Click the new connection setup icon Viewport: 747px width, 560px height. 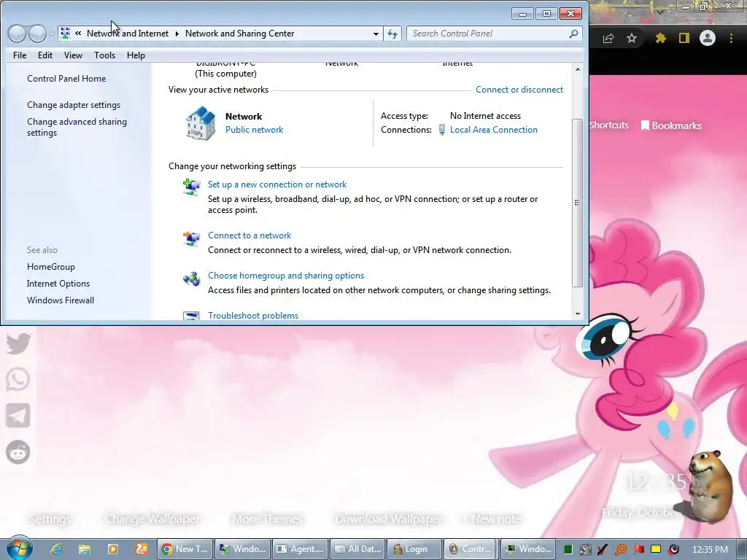(x=192, y=187)
